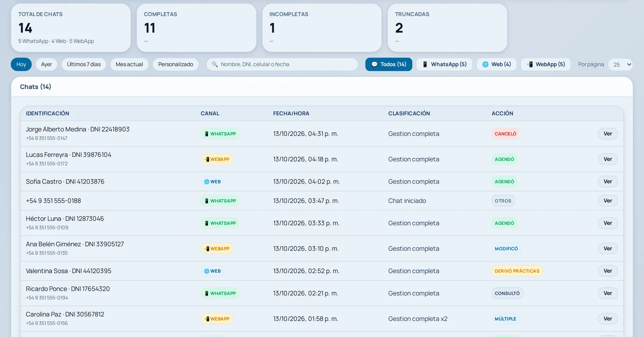Click Ver for Ricardo Ponce
644x337 pixels.
pyautogui.click(x=608, y=293)
